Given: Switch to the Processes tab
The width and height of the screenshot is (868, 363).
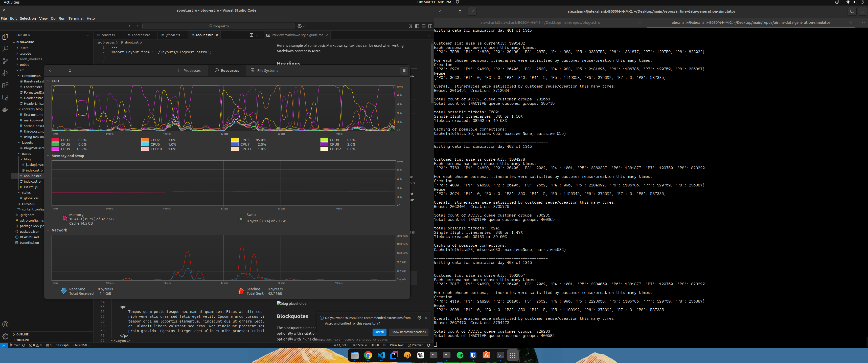Looking at the screenshot, I should [189, 71].
